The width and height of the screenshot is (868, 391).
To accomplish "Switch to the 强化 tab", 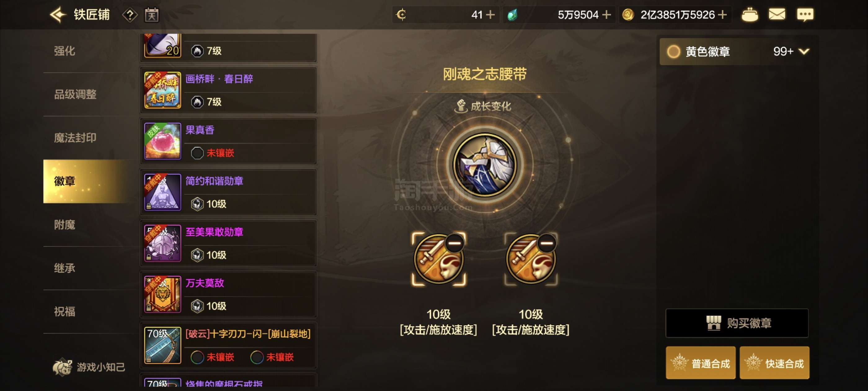I will (x=64, y=51).
